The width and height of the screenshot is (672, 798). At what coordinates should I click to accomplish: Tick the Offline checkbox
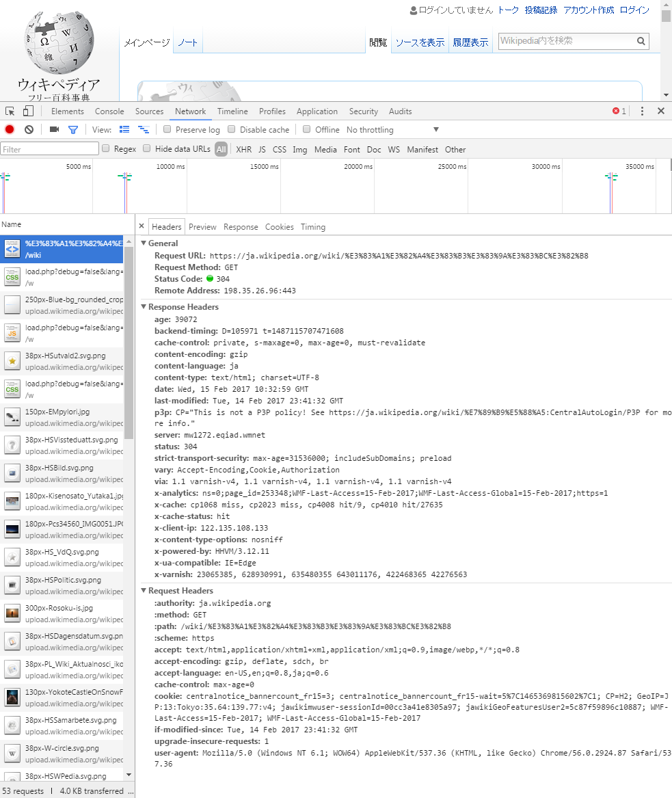pos(306,129)
